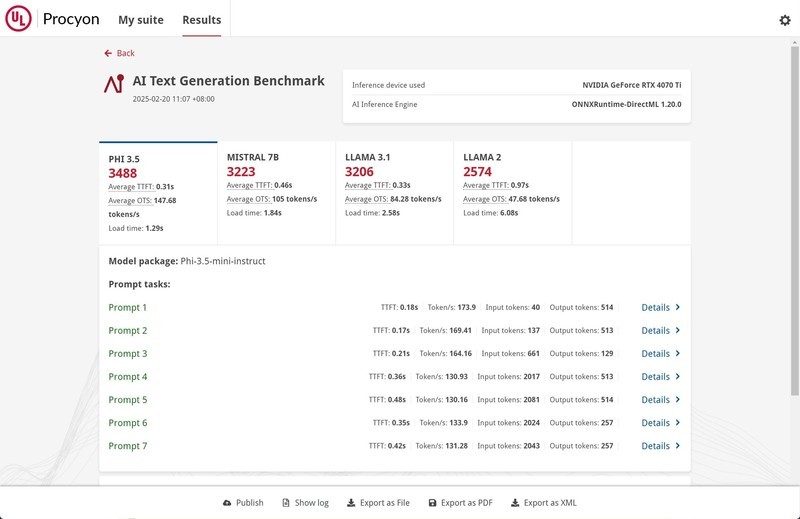Switch to My suite tab
This screenshot has width=800, height=519.
coord(140,20)
